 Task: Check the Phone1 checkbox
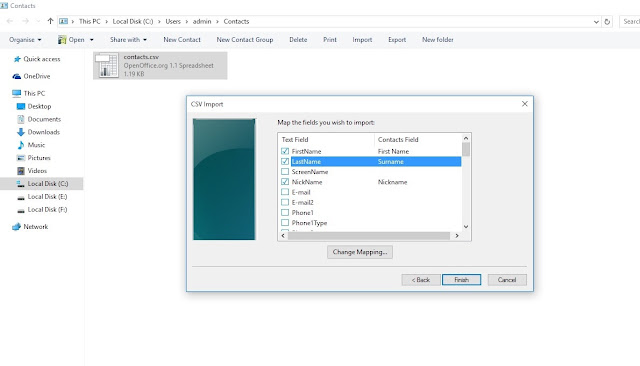coord(285,213)
